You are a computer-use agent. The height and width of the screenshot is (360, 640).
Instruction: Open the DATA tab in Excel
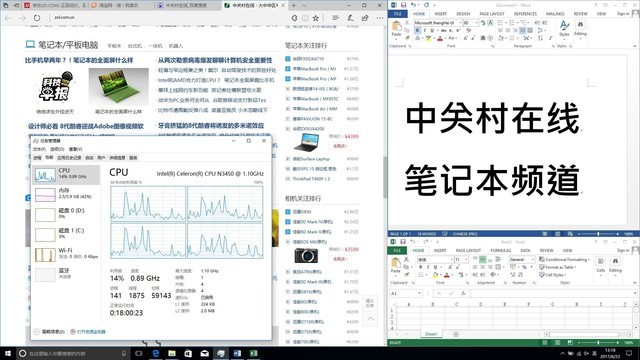525,250
